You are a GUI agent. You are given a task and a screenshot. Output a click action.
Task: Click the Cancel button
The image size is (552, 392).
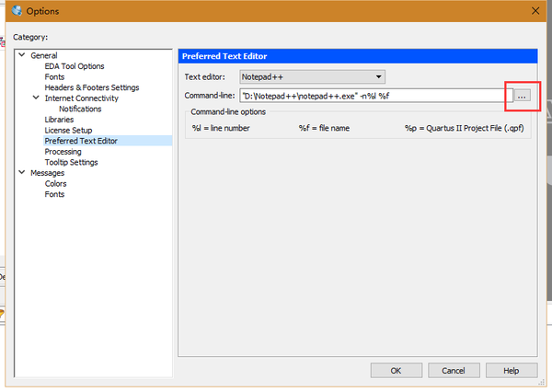click(454, 371)
